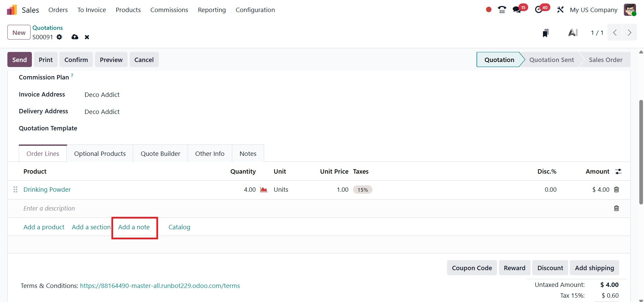Click the gear actions icon beside S00091
Screen dimensions: 644x302
pos(59,37)
